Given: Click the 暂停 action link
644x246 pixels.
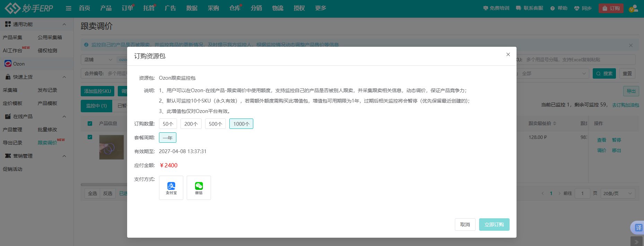Looking at the screenshot, I should [616, 140].
